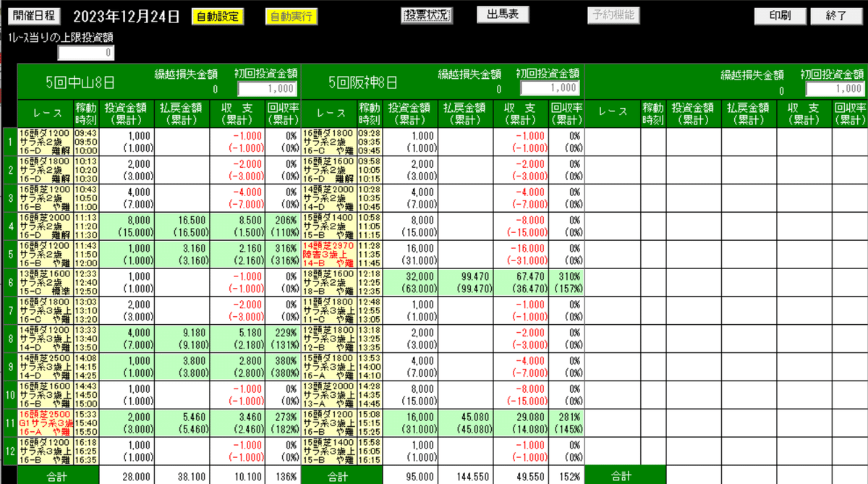Edit 初回投資金額 field for 5回阪神8日

click(x=550, y=88)
